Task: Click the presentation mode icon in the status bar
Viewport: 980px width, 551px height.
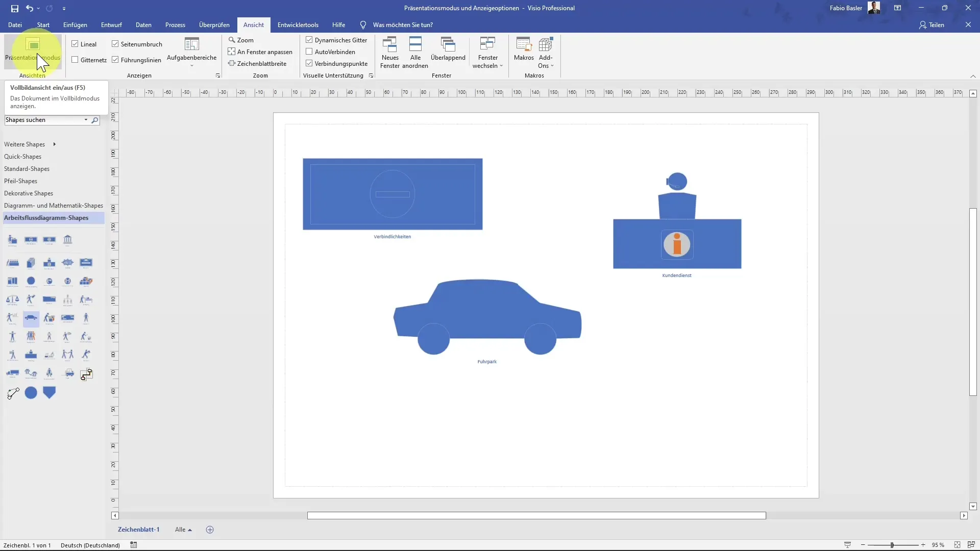Action: (847, 545)
